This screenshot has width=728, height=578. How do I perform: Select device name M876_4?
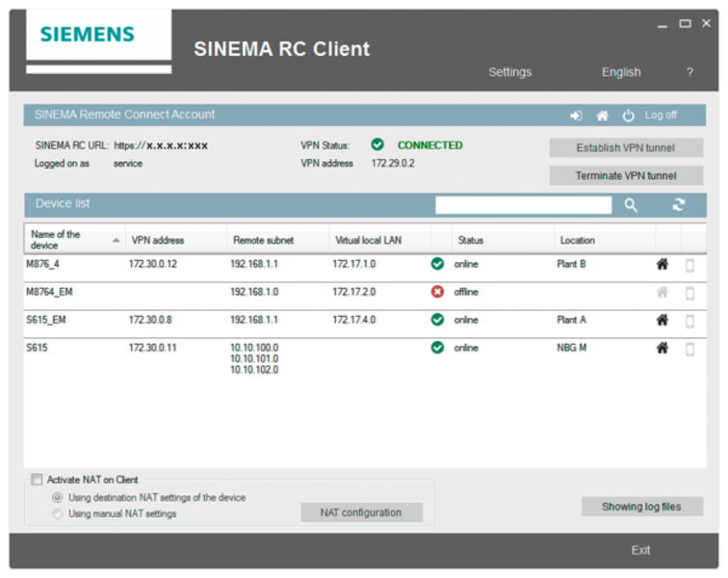click(42, 264)
